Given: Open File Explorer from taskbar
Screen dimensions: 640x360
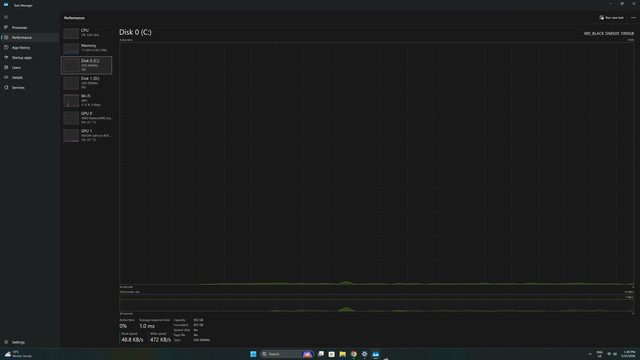Looking at the screenshot, I should click(x=342, y=354).
